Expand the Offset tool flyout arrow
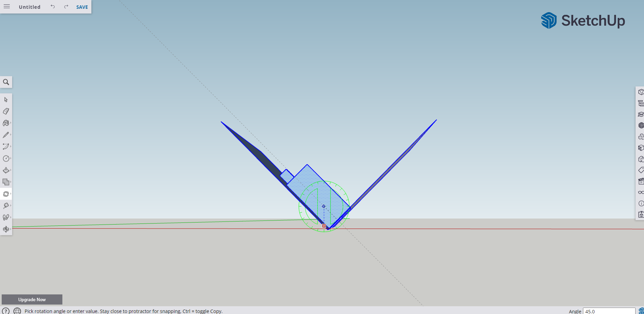 [x=11, y=182]
